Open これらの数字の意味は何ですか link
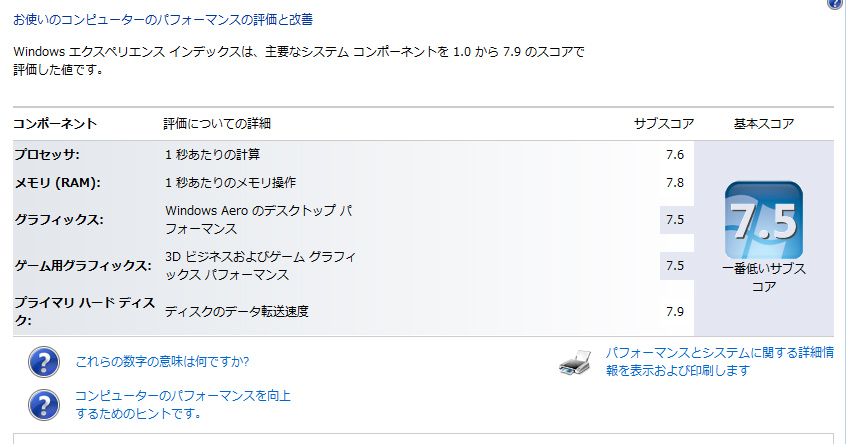This screenshot has width=846, height=444. pyautogui.click(x=162, y=361)
